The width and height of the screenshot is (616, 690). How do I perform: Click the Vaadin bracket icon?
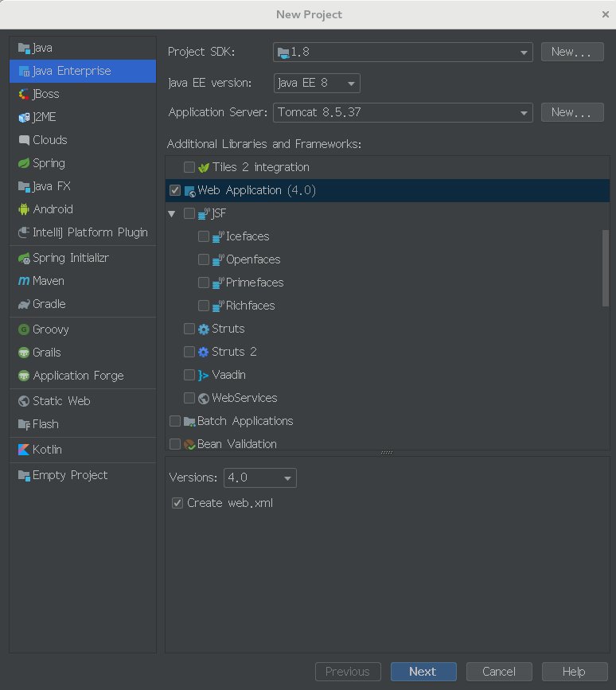coord(203,376)
